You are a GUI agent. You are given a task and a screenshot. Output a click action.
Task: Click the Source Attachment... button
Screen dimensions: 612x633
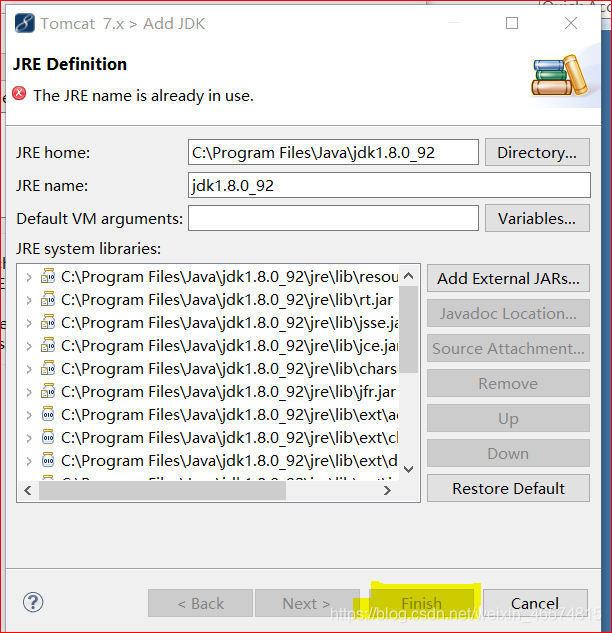click(508, 348)
